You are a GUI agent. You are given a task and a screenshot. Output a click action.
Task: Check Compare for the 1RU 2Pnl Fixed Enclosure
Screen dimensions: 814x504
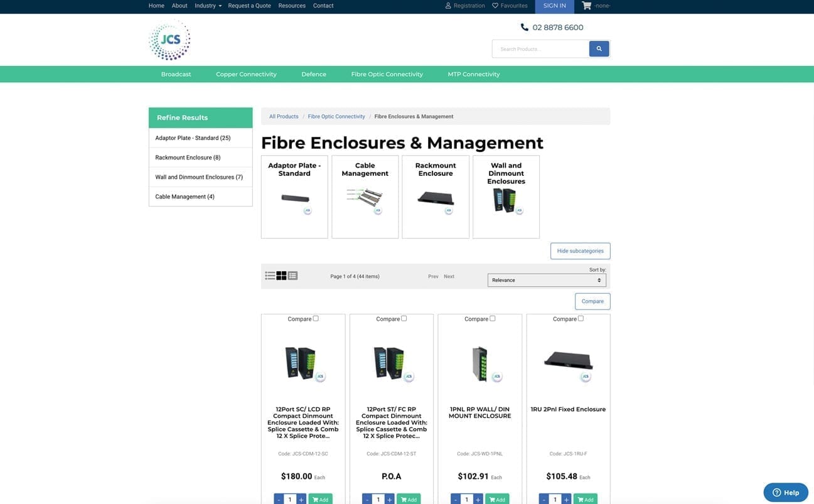580,318
